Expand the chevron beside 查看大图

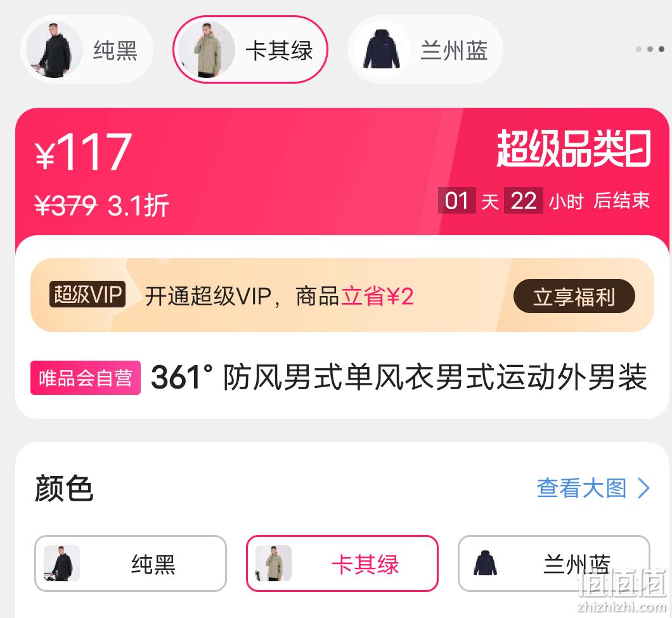pos(643,488)
